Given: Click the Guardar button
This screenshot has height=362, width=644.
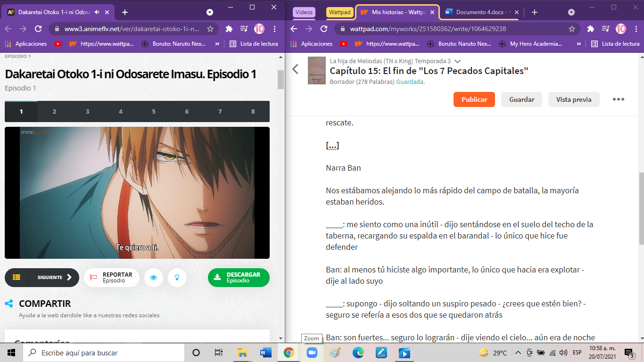Looking at the screenshot, I should [x=521, y=99].
